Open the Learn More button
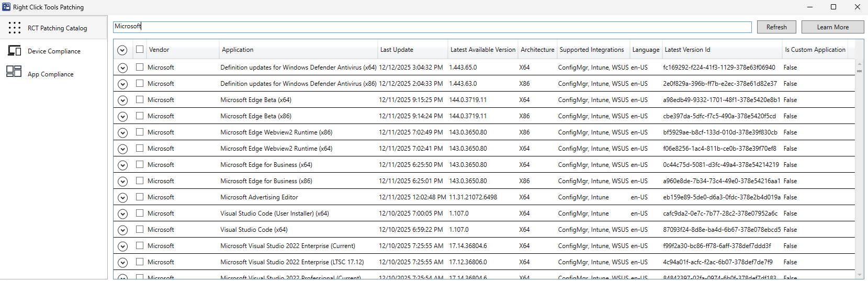 coord(833,27)
